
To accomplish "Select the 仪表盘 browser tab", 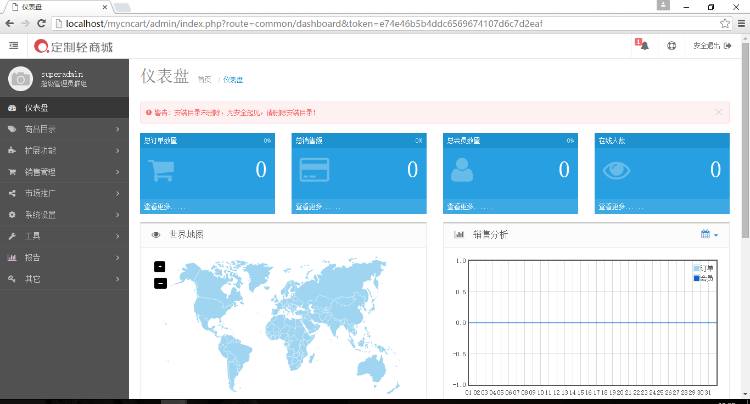I will coord(57,7).
